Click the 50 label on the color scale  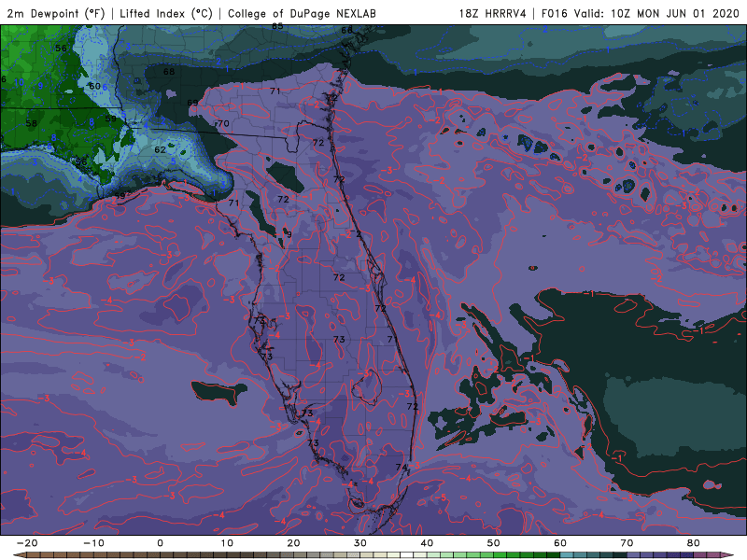click(x=494, y=543)
